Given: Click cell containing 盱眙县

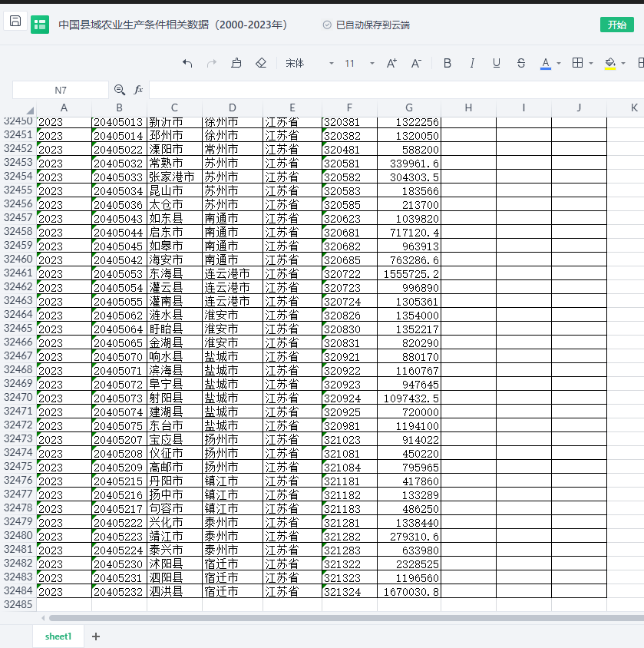Looking at the screenshot, I should click(174, 329).
